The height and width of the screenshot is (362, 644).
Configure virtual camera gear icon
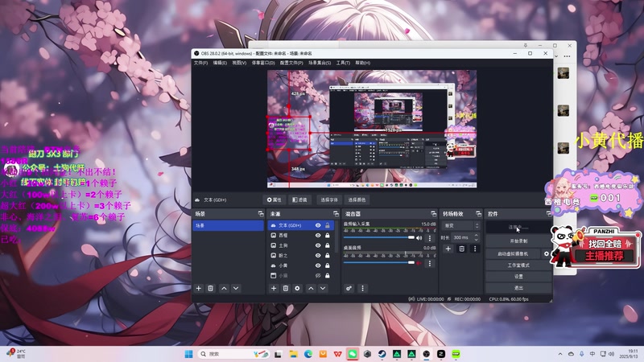coord(547,253)
